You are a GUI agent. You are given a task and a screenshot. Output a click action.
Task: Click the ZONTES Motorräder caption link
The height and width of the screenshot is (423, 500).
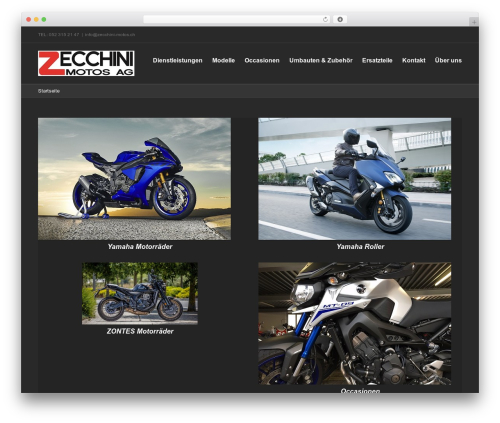click(140, 331)
